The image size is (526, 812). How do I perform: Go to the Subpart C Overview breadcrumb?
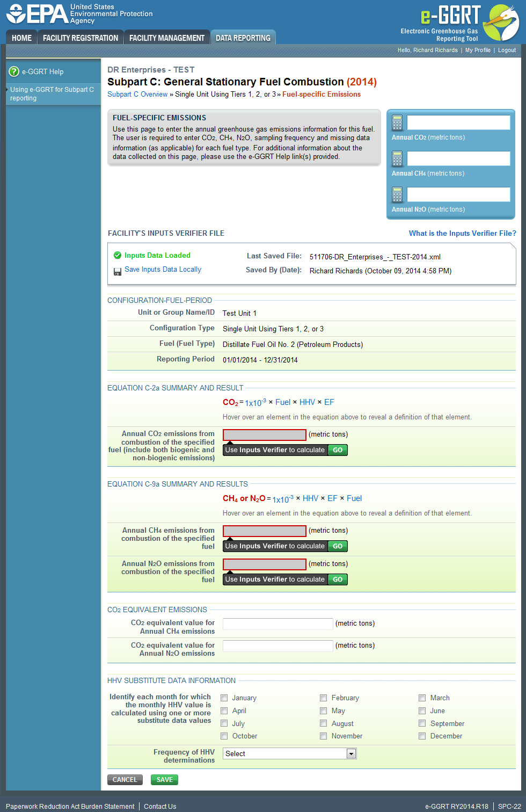tap(137, 94)
